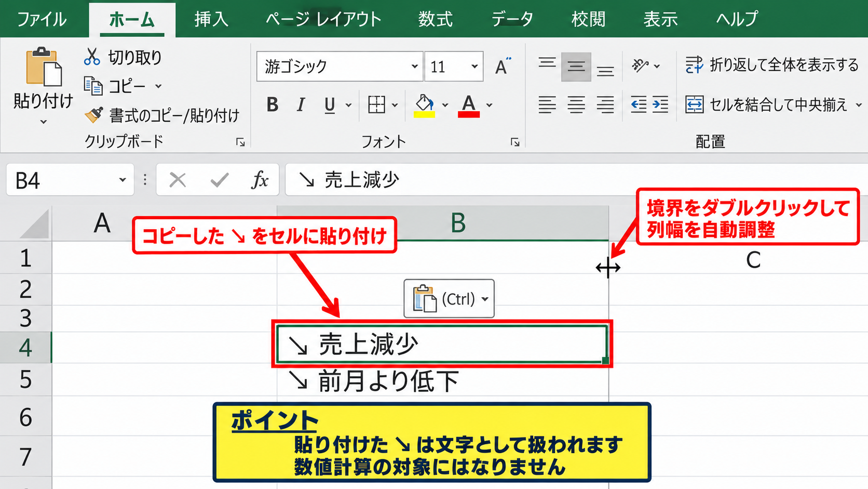Select row 1 header
Image resolution: width=868 pixels, height=489 pixels.
[x=25, y=257]
